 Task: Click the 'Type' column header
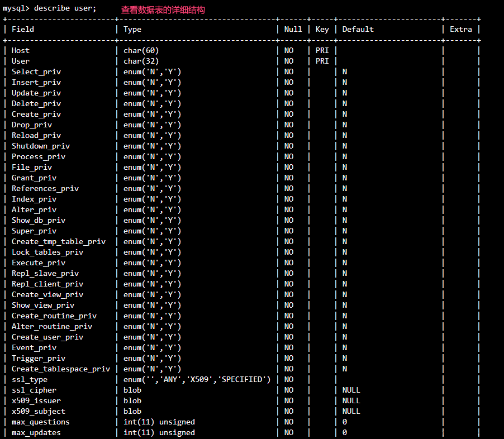132,30
